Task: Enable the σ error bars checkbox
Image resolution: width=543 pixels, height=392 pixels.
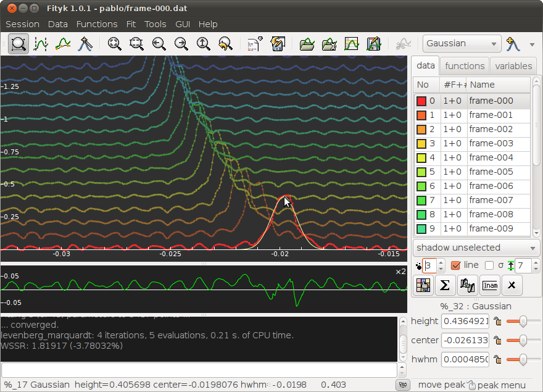Action: tap(489, 265)
